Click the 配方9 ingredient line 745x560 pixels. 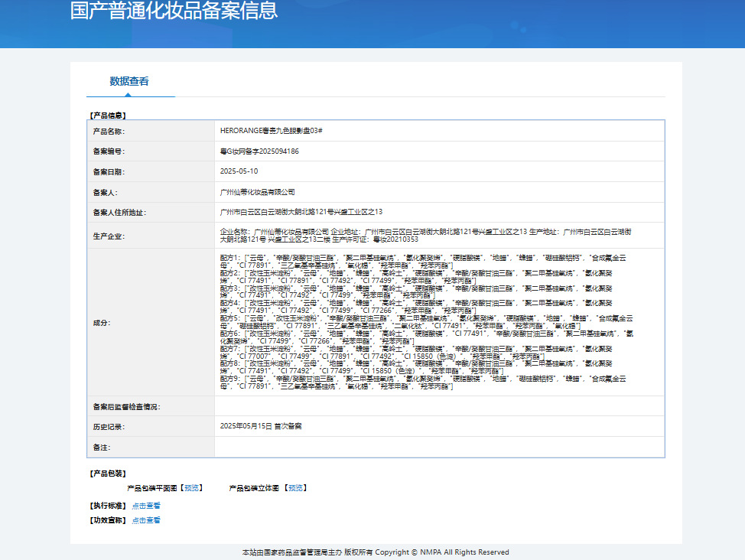[423, 383]
